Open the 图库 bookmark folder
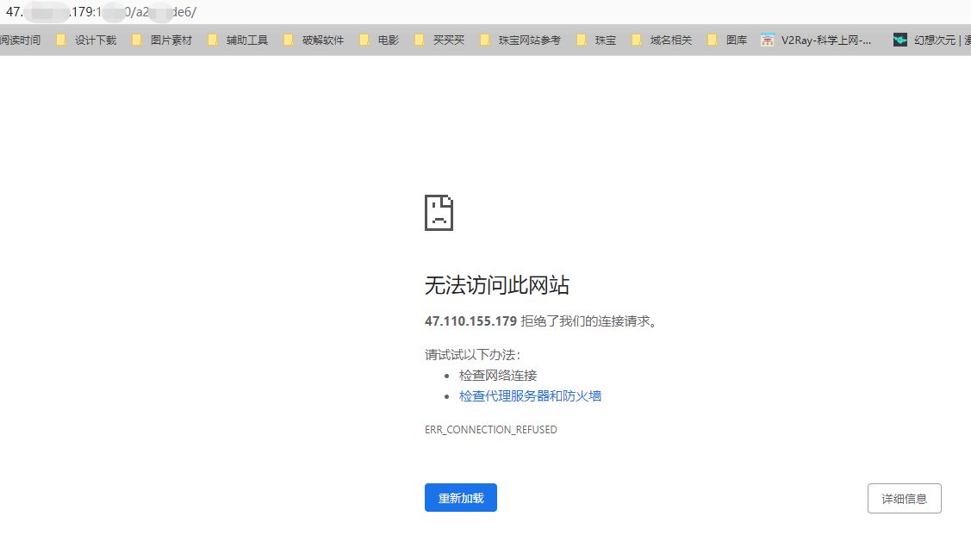 727,40
